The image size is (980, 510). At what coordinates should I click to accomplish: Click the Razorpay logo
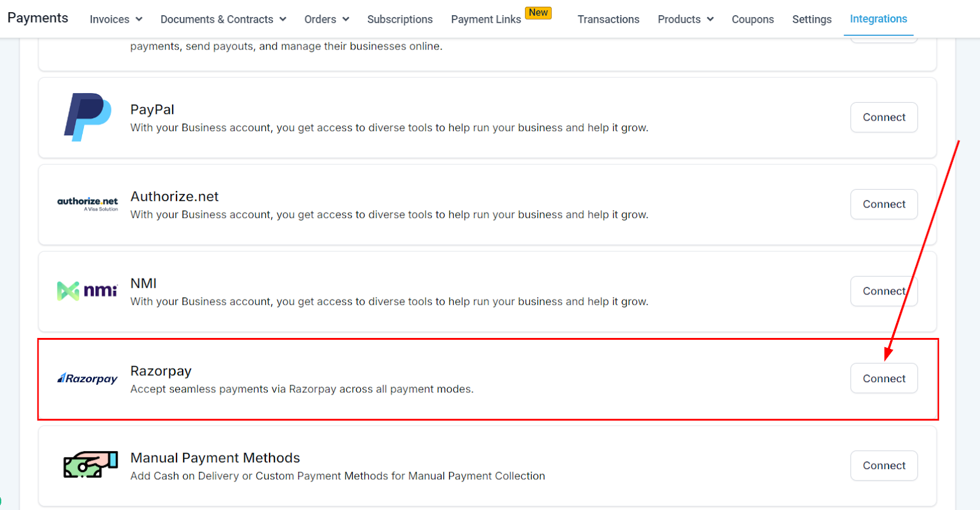tap(87, 378)
